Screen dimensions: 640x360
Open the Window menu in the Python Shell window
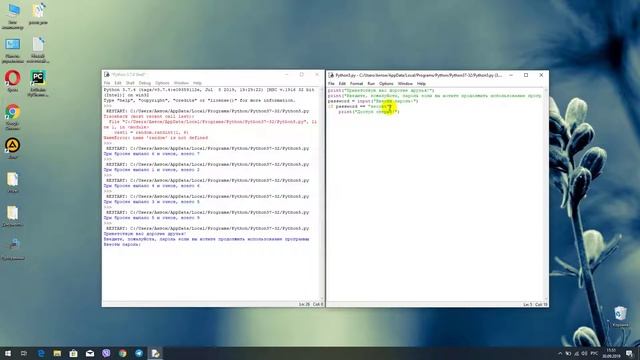181,83
